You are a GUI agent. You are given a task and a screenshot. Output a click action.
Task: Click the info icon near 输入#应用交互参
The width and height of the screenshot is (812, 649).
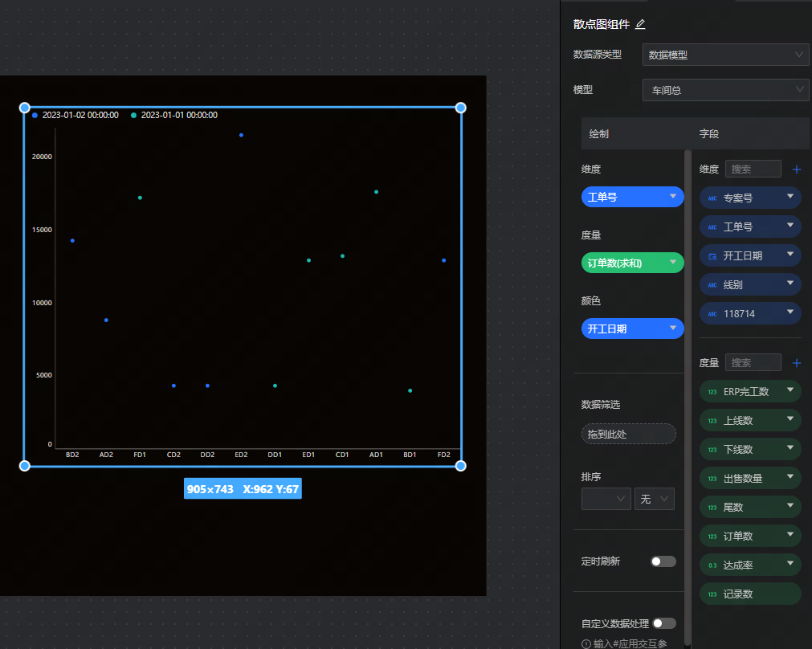(586, 643)
